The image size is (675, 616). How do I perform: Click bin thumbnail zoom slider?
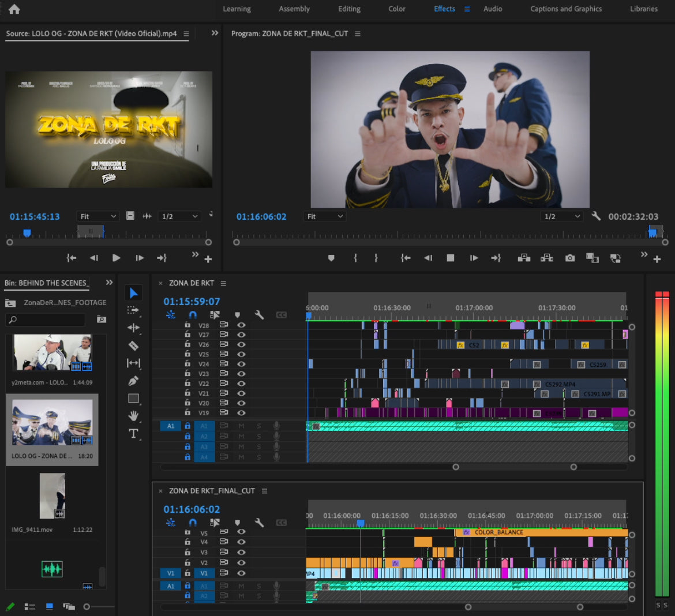tap(99, 607)
